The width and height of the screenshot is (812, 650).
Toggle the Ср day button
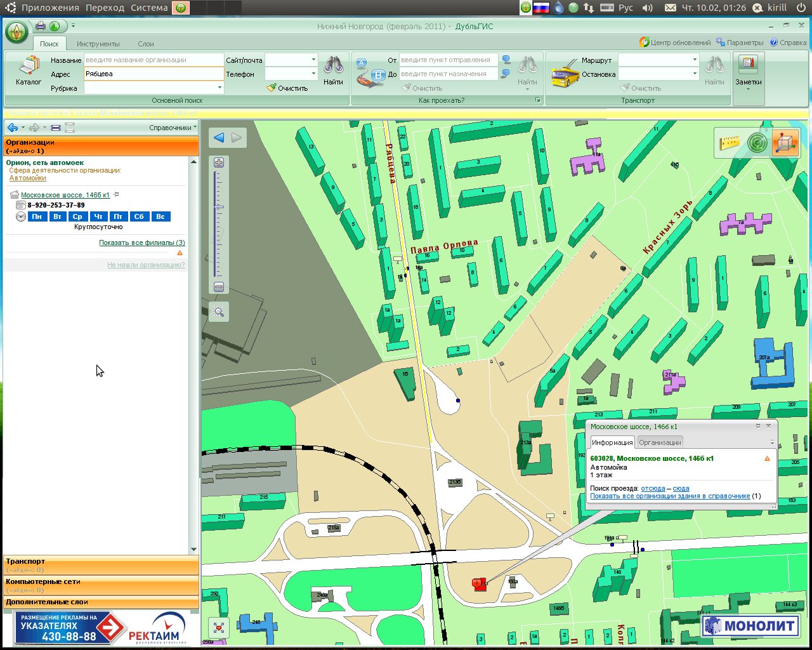77,216
